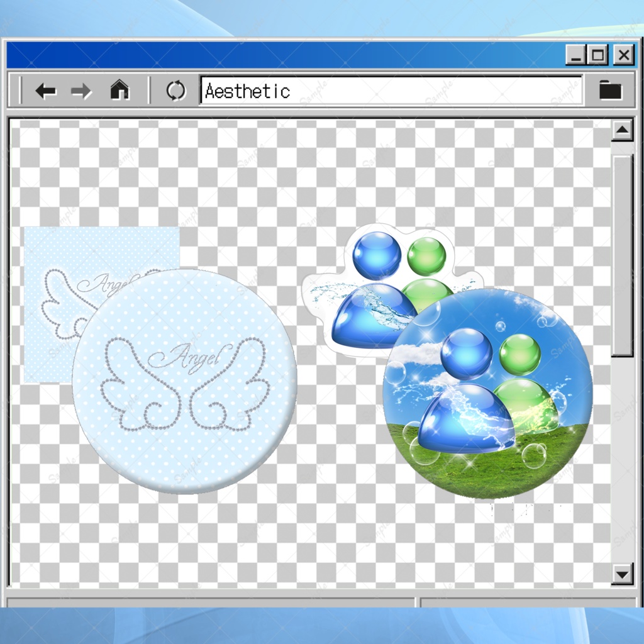Maximize the retro browser window

click(597, 55)
